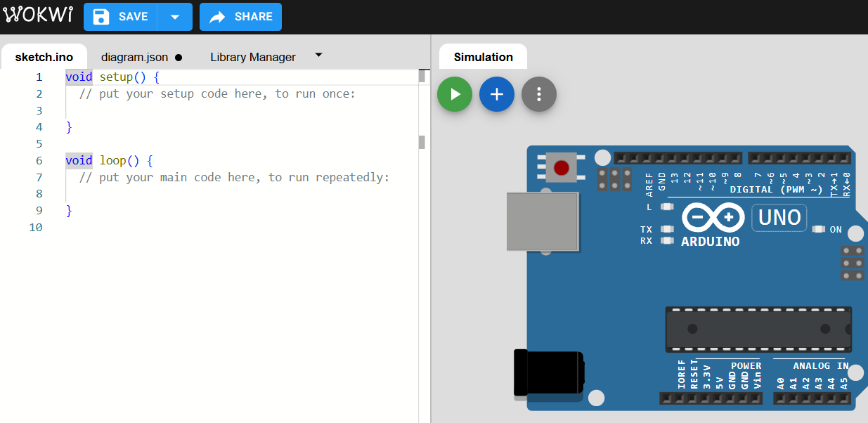The image size is (868, 423).
Task: Click the share arrow icon
Action: (217, 17)
